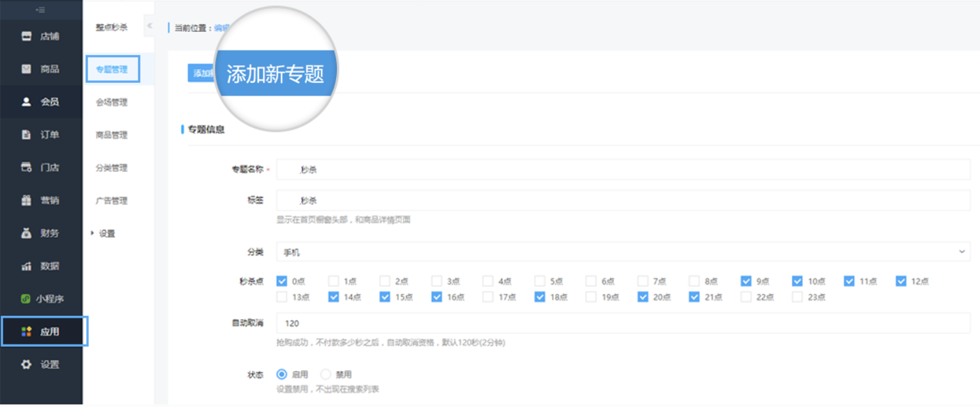Image resolution: width=980 pixels, height=407 pixels.
Task: Select the 启用 radio button
Action: click(281, 374)
